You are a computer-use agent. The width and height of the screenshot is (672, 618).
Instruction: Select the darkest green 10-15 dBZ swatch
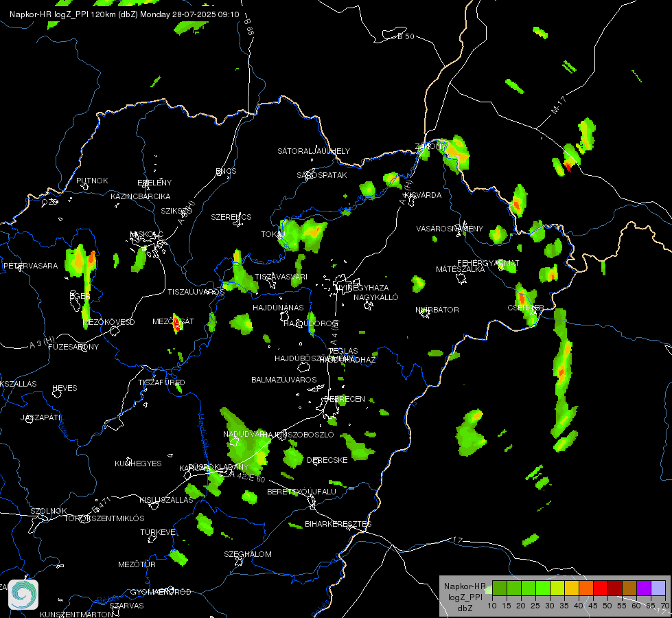pos(499,588)
